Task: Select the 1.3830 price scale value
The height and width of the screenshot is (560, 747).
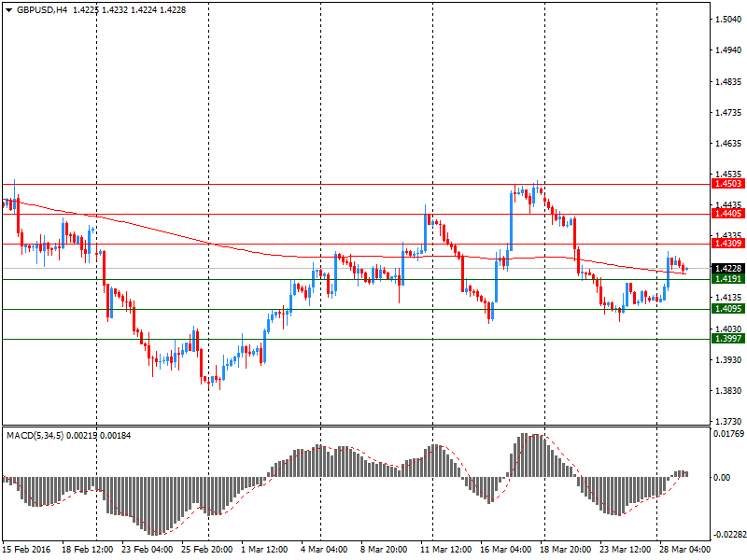Action: (728, 391)
